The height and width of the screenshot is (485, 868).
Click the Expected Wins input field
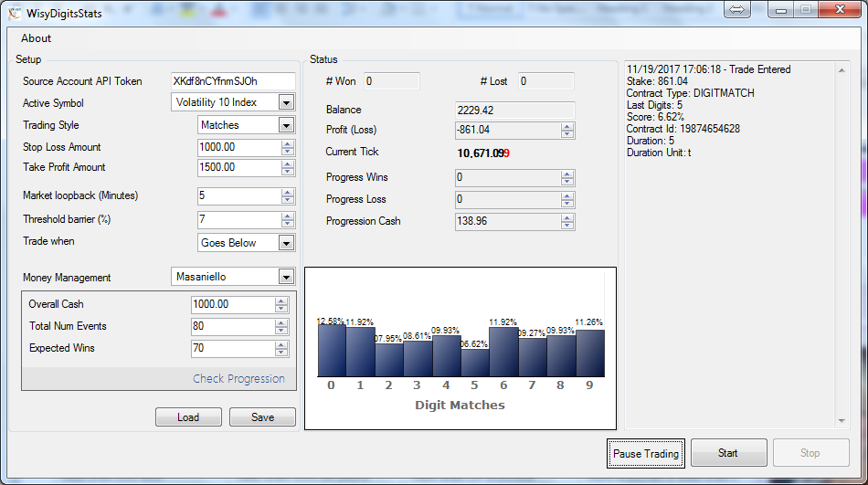pos(233,348)
